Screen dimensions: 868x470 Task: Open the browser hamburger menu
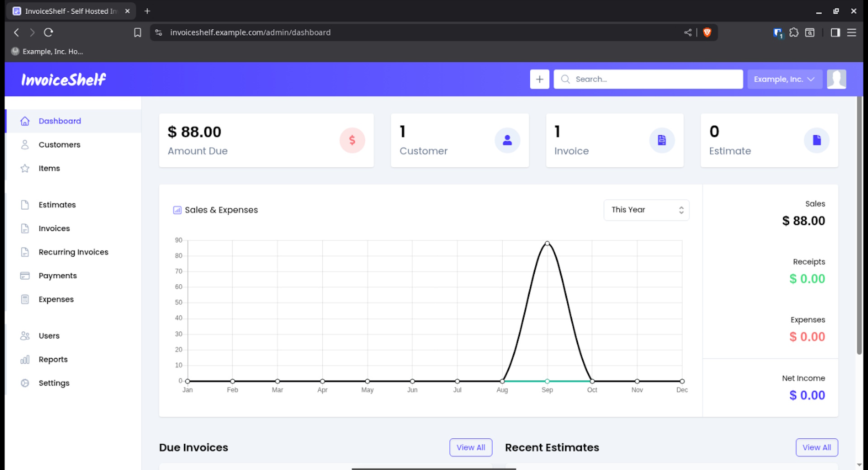tap(851, 33)
